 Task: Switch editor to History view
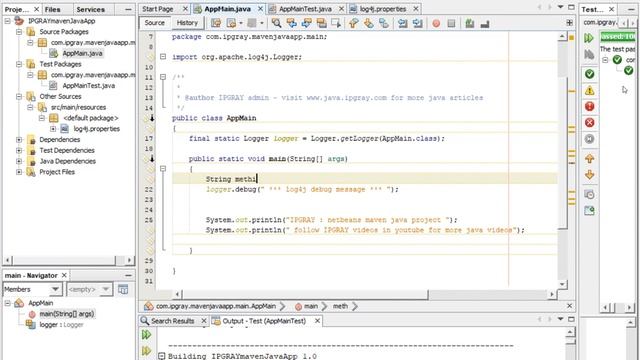pos(187,23)
